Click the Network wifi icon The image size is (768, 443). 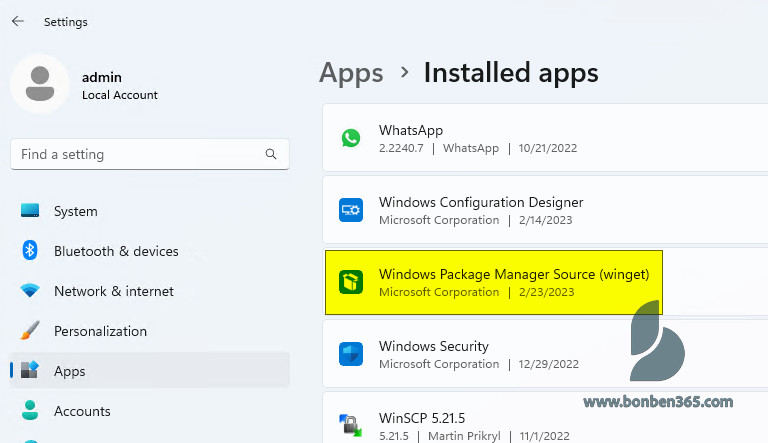click(30, 290)
